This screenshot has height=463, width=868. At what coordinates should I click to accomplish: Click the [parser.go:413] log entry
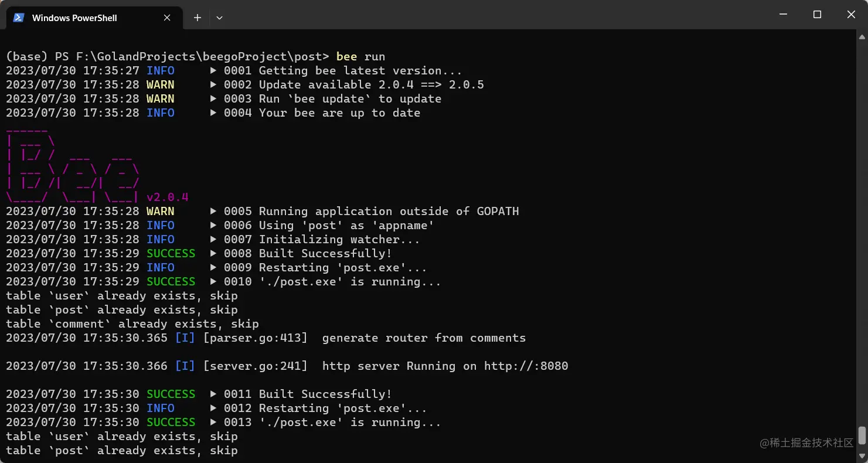(x=256, y=338)
